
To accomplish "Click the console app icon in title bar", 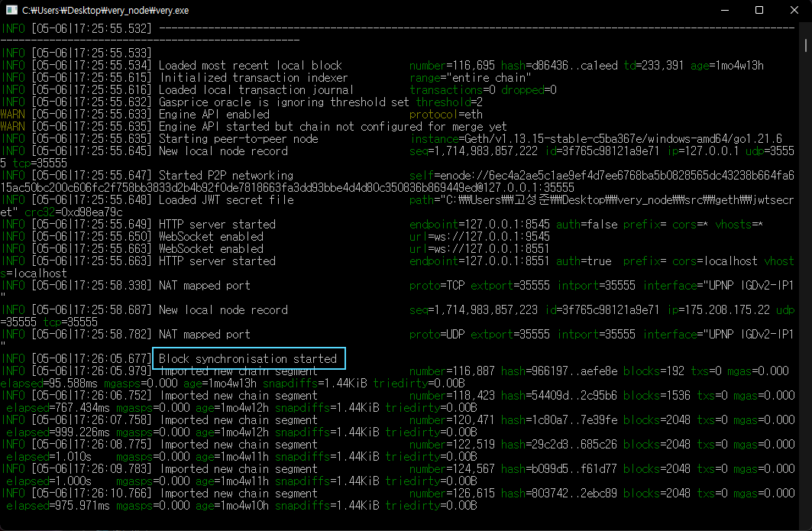I will pos(11,11).
